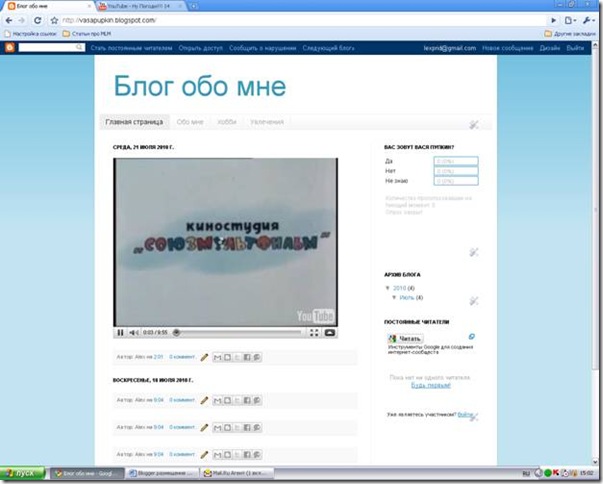The height and width of the screenshot is (484, 603).
Task: Switch to the YouTube browser tab
Action: pyautogui.click(x=138, y=6)
